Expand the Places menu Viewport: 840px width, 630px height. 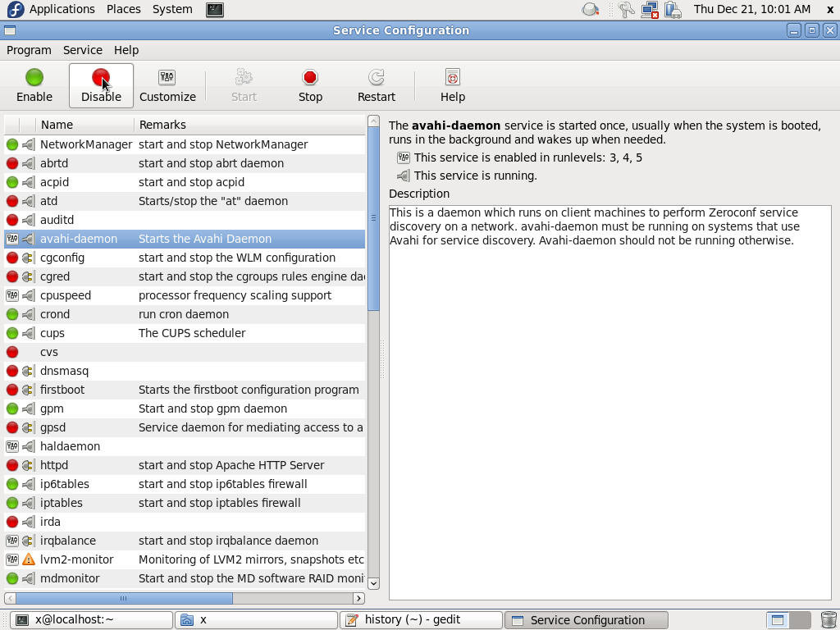pos(124,9)
